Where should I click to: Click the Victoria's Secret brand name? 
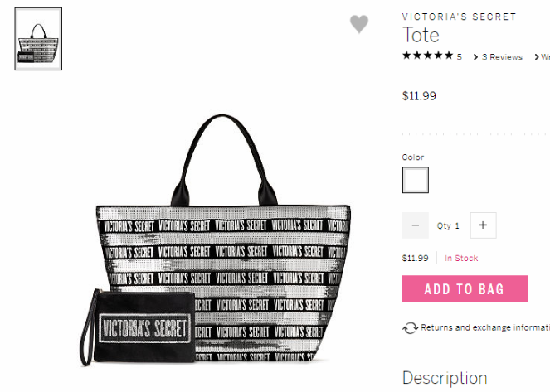(x=459, y=17)
